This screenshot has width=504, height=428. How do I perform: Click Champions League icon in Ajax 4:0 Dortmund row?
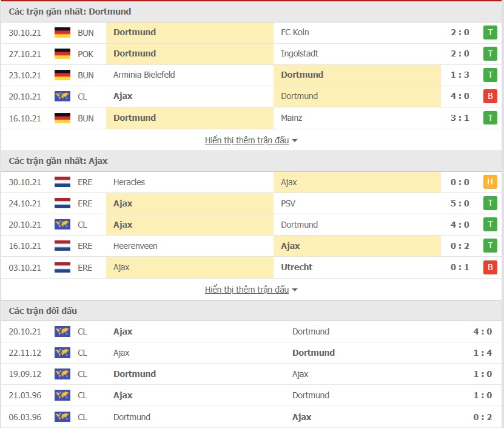[x=62, y=97]
